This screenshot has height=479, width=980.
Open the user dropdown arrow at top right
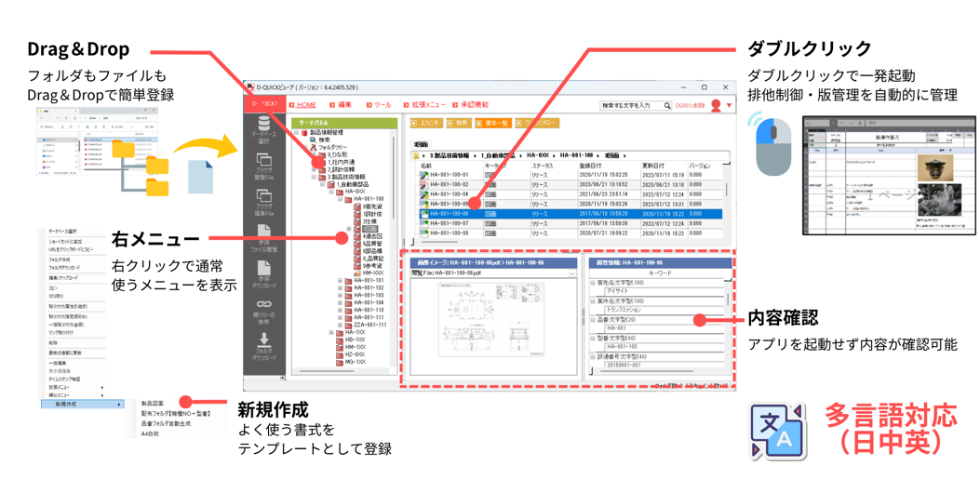point(729,106)
